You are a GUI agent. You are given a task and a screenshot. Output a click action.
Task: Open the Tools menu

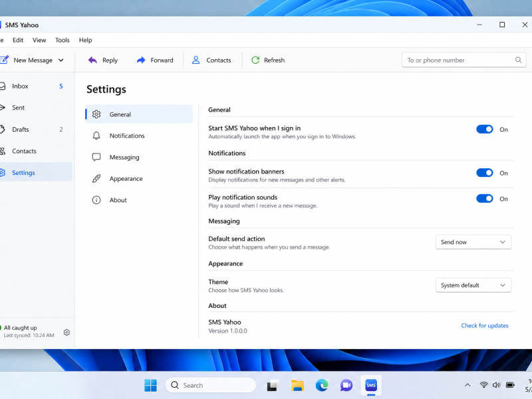coord(63,40)
